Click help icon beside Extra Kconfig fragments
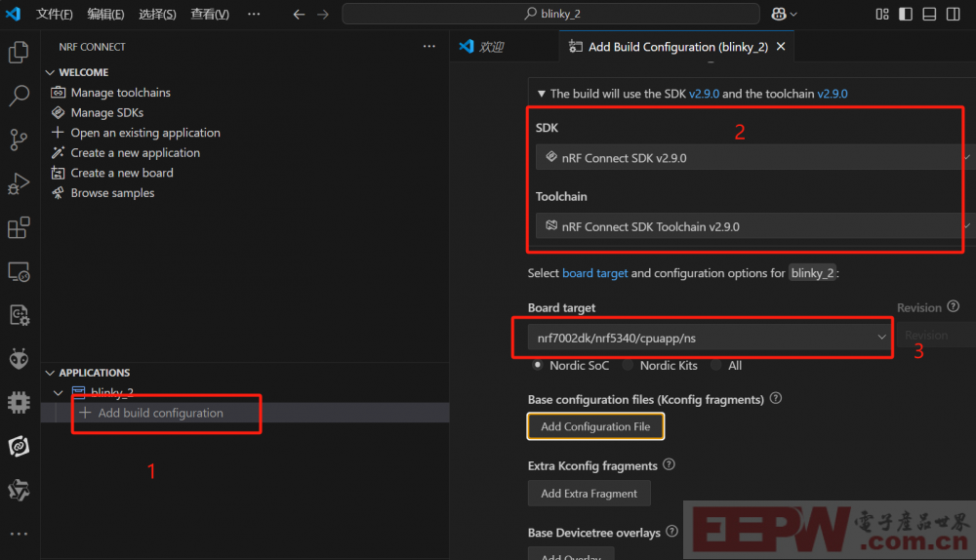The width and height of the screenshot is (976, 560). coord(669,464)
